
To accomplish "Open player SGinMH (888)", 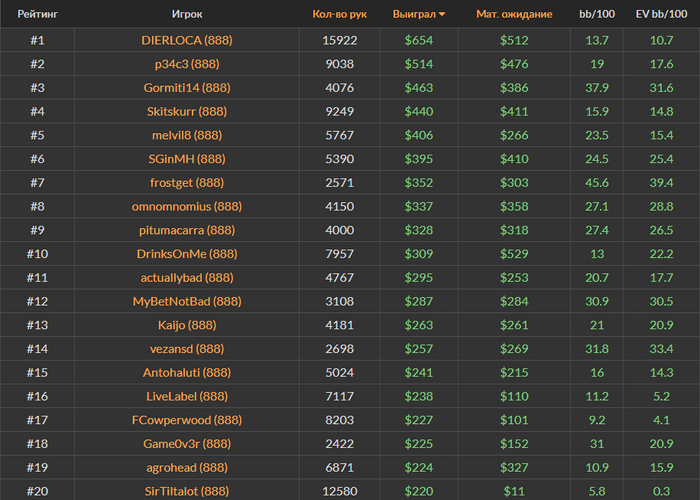I will pyautogui.click(x=187, y=158).
